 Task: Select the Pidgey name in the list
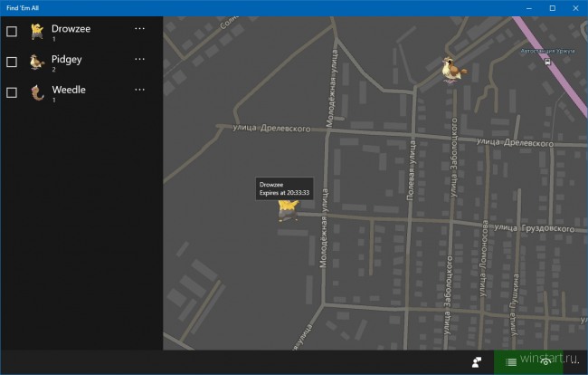point(66,60)
